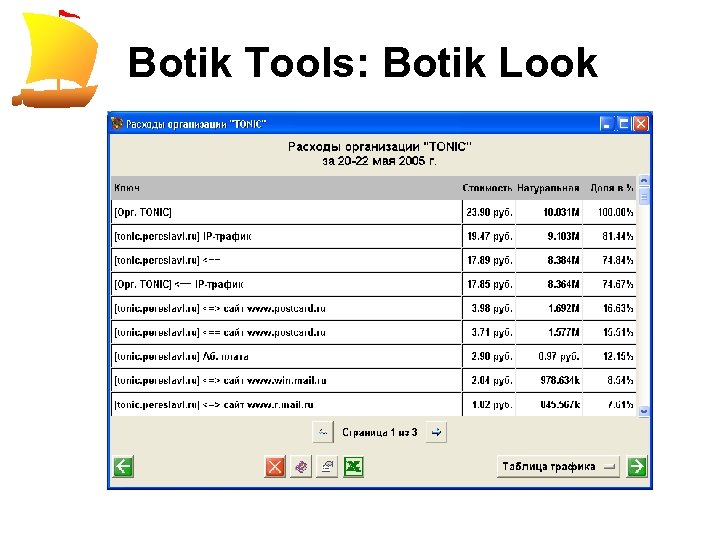This screenshot has width=720, height=540.
Task: Close the Расходы организации window
Action: tap(641, 124)
